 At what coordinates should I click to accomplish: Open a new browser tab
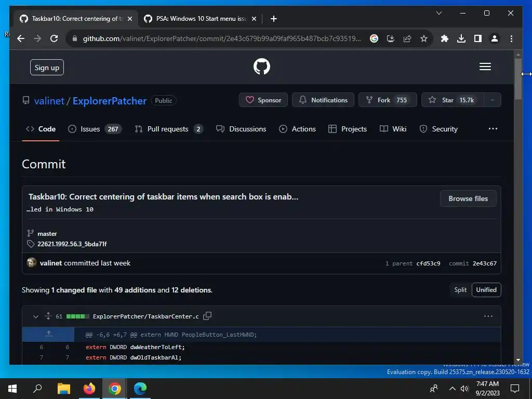coord(274,19)
